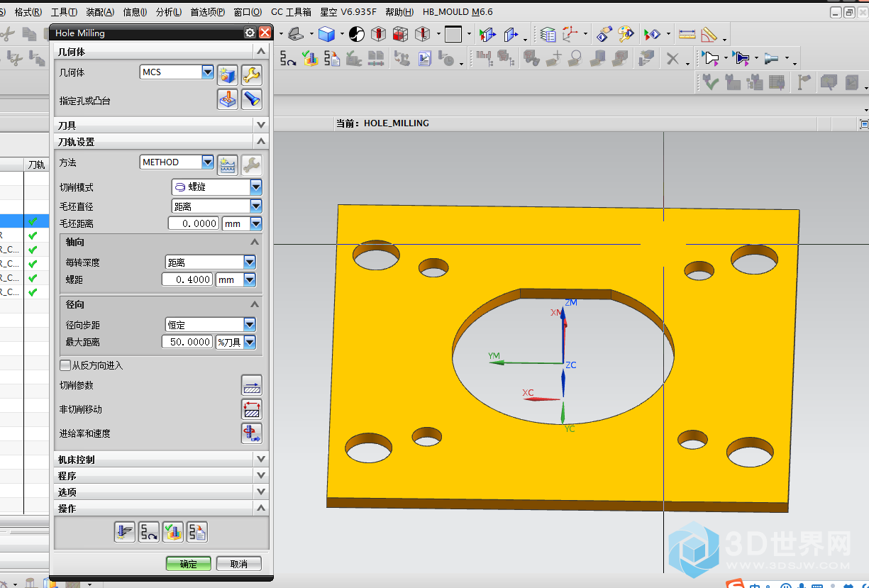Collapse the 径向 group
The height and width of the screenshot is (588, 869).
click(255, 304)
